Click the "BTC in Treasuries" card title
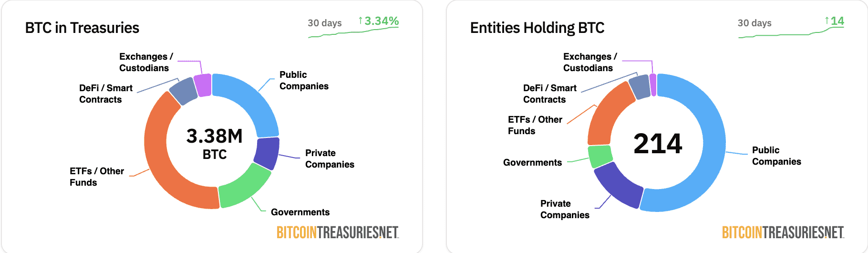Image resolution: width=868 pixels, height=253 pixels. coord(82,28)
